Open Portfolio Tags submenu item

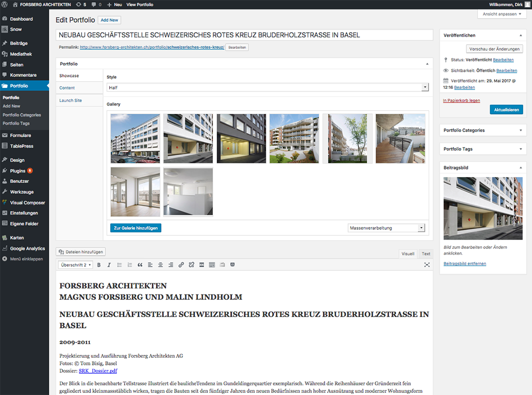(16, 124)
